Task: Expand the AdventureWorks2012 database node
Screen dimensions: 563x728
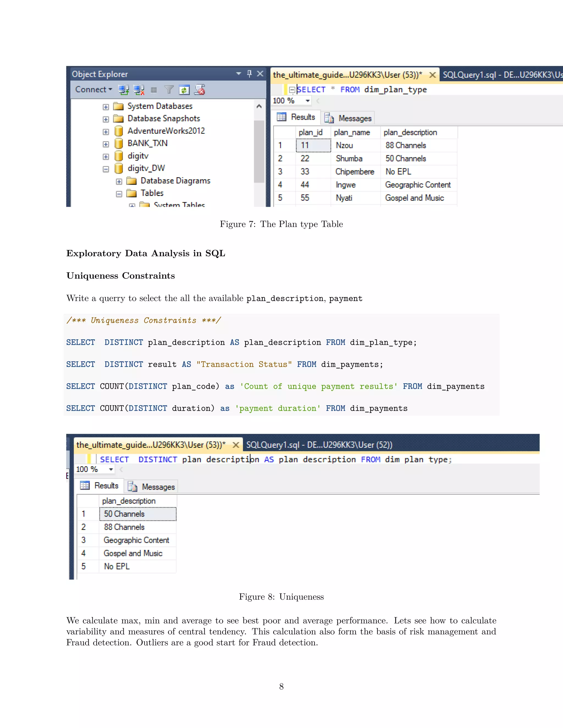Action: [106, 132]
